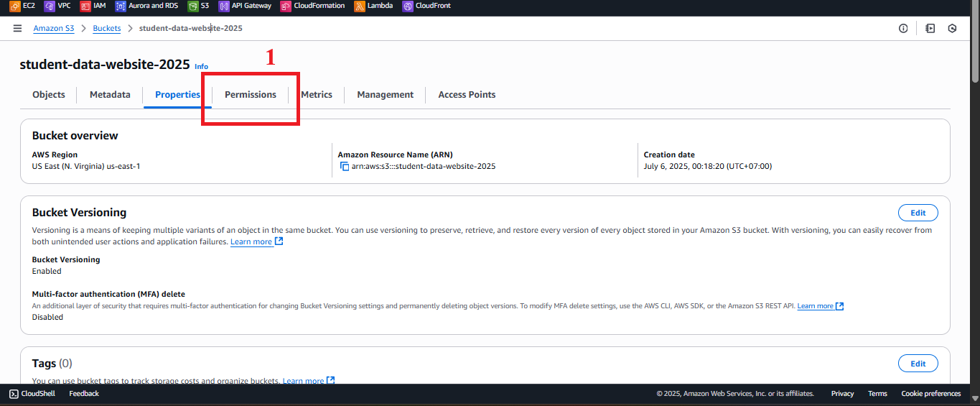Viewport: 980px width, 406px height.
Task: Open the CloudFront service shortcut icon
Action: (408, 6)
